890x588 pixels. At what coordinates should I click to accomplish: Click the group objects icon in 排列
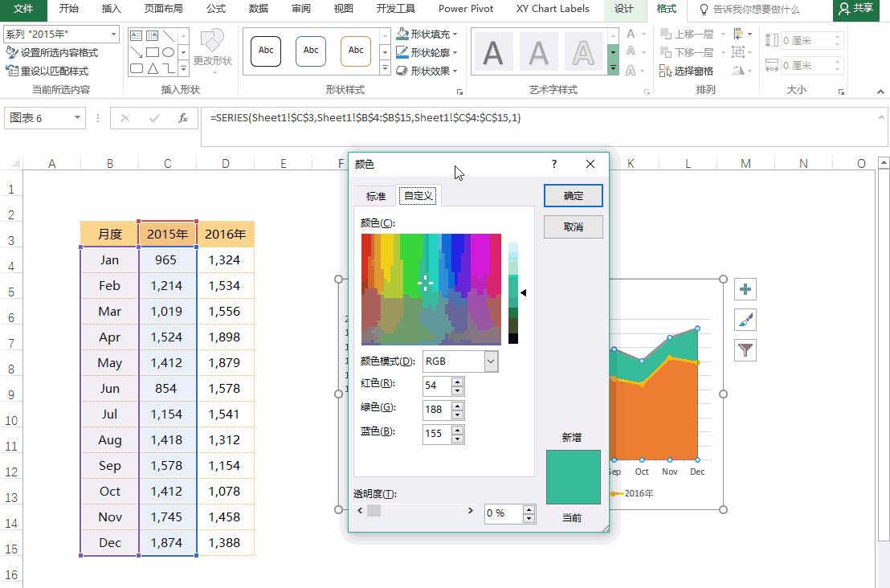click(x=738, y=52)
